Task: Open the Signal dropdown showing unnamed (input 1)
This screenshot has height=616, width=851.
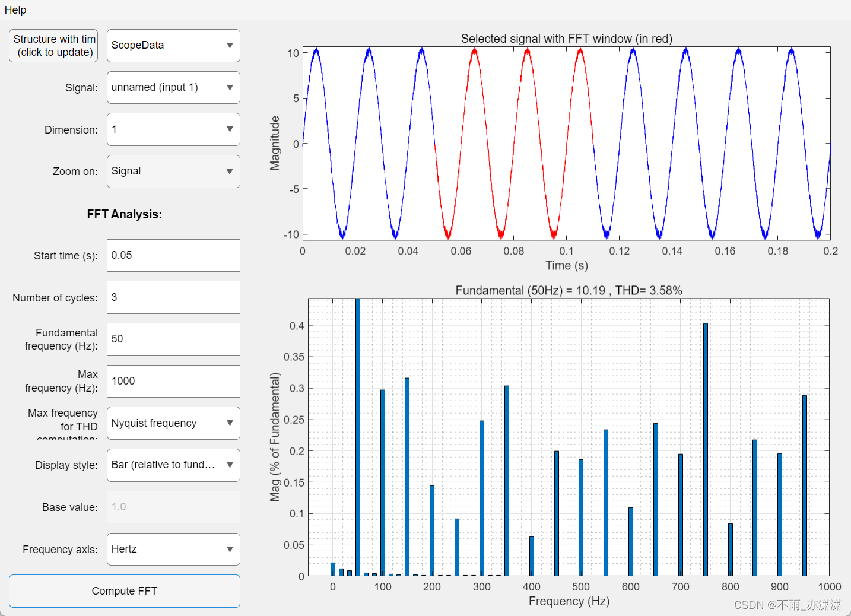Action: 173,88
